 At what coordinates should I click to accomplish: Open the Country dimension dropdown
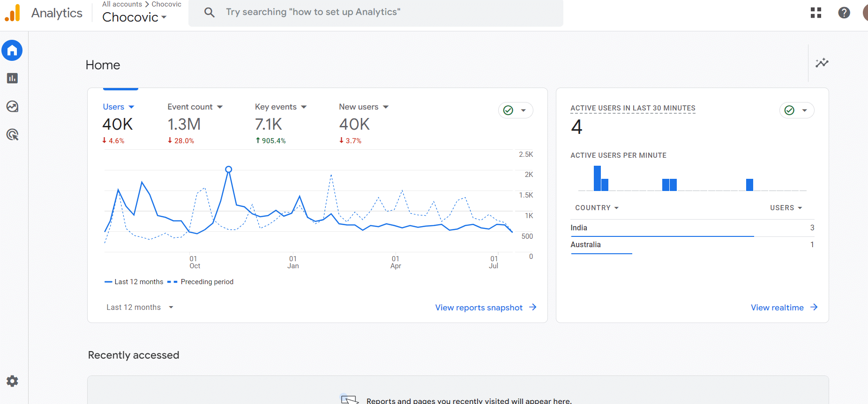[x=597, y=208]
